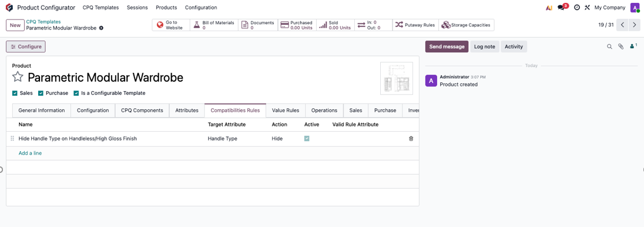The height and width of the screenshot is (227, 644).
Task: Click Log note button
Action: pos(484,46)
